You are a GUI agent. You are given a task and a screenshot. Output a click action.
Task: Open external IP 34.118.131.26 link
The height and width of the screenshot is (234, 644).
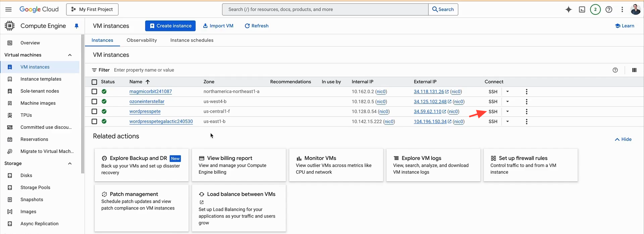429,91
